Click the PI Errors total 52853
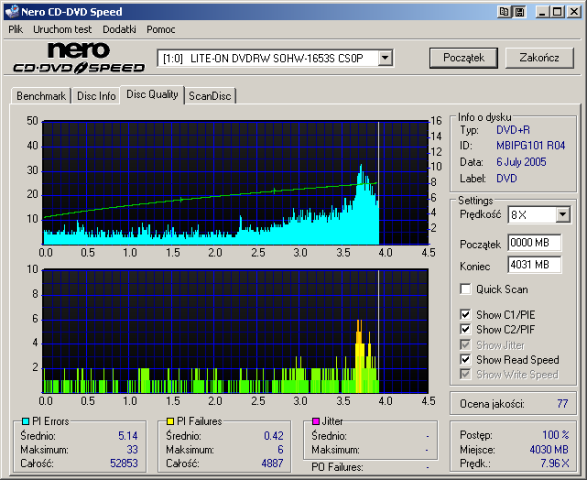This screenshot has width=587, height=480. [x=124, y=463]
